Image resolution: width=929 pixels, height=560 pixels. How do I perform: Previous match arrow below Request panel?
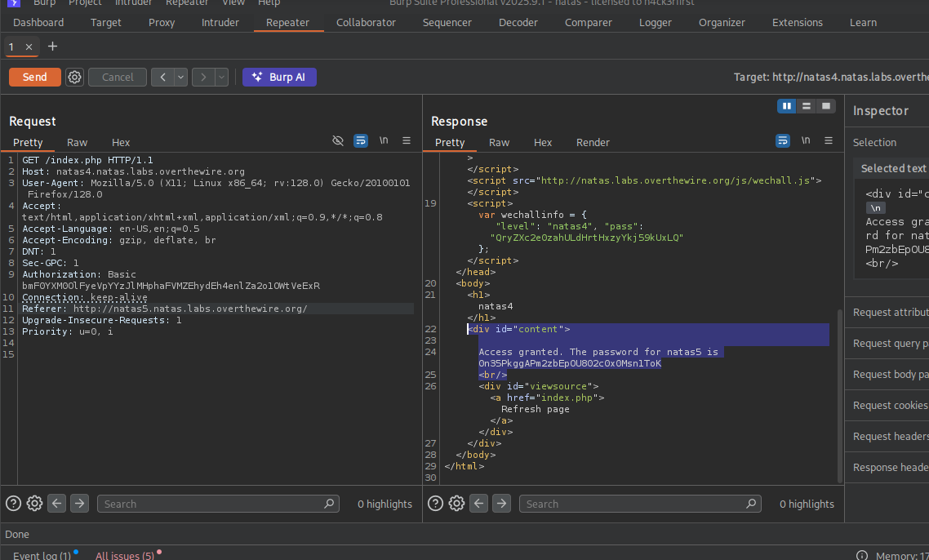pyautogui.click(x=57, y=504)
